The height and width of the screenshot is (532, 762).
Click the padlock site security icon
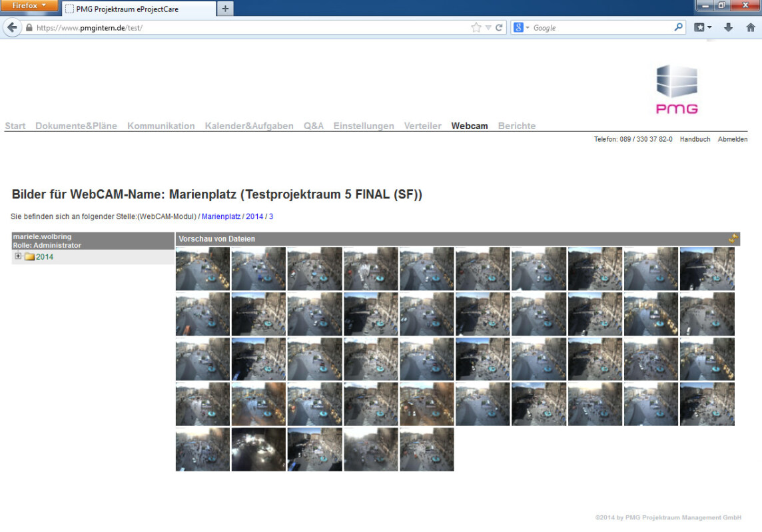[x=29, y=28]
